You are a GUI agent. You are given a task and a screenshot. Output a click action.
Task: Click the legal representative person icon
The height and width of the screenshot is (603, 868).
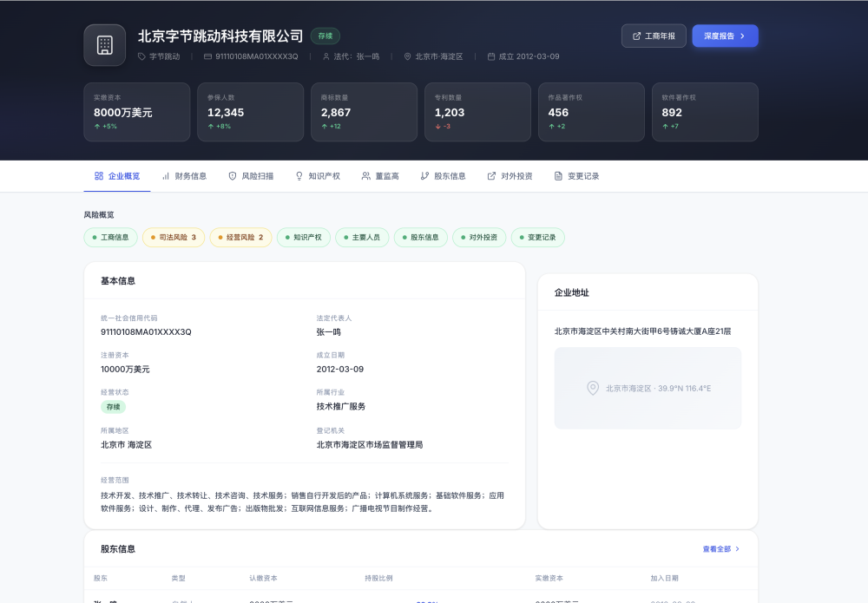pos(326,56)
